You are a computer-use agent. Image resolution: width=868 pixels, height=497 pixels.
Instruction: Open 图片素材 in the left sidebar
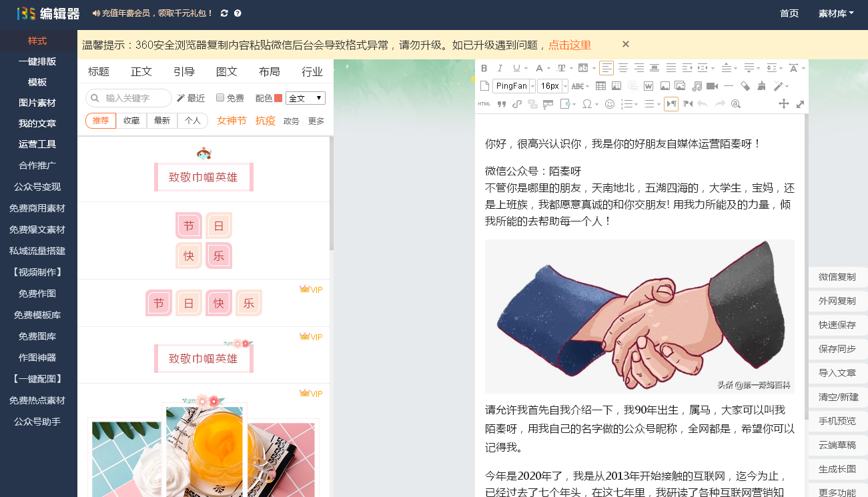[x=37, y=103]
